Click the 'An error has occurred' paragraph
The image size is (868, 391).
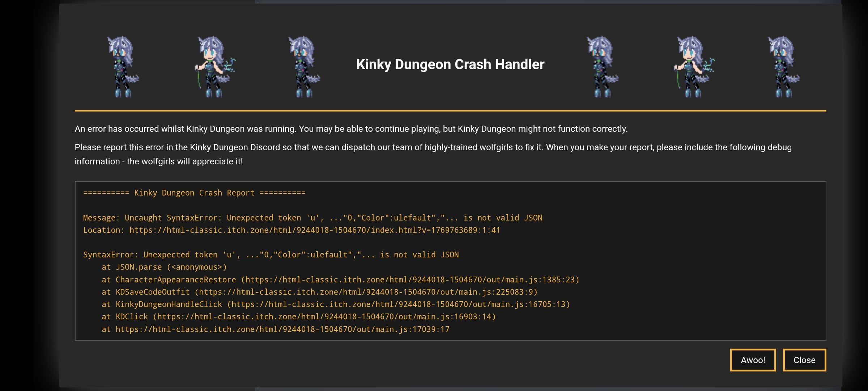[351, 129]
